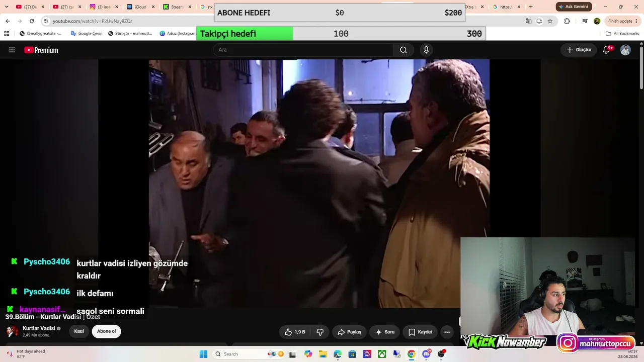Viewport: 644px width, 362px height.
Task: Open Microsoft Store from the taskbar
Action: pyautogui.click(x=352, y=354)
